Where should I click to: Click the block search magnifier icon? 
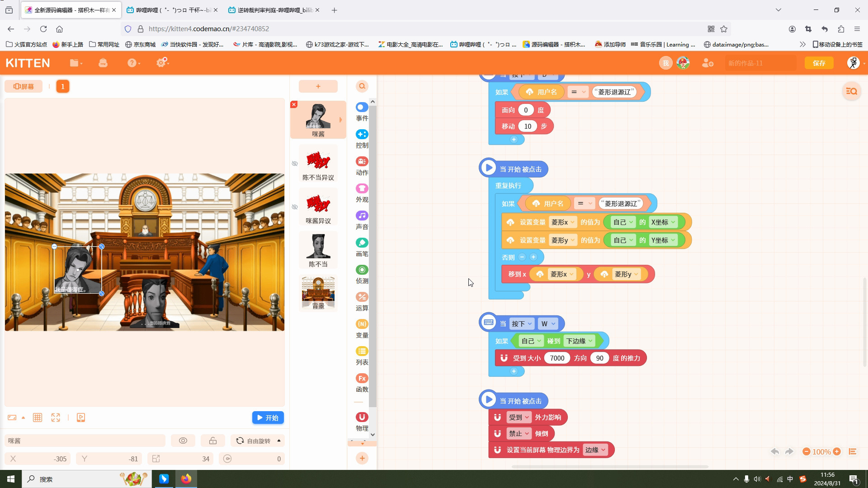362,86
